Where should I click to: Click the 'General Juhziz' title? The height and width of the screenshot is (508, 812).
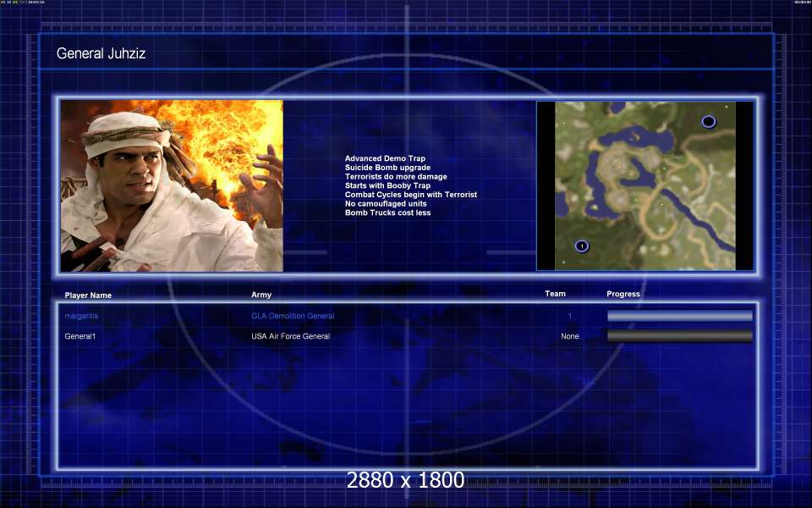pyautogui.click(x=101, y=53)
